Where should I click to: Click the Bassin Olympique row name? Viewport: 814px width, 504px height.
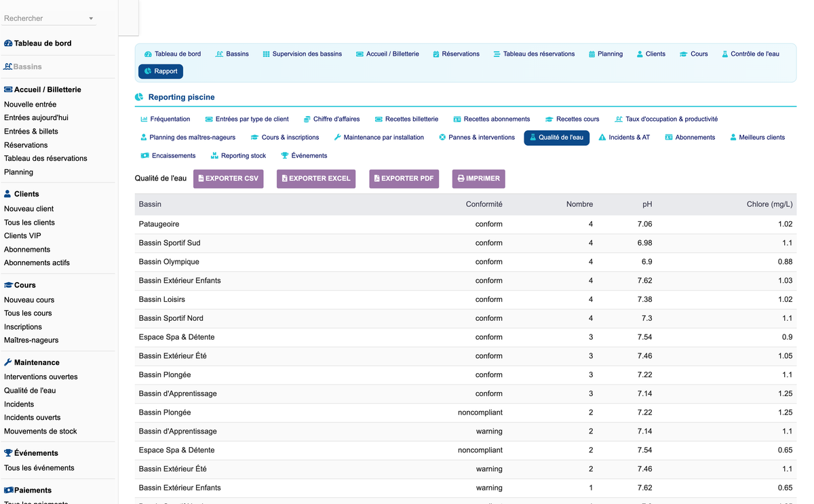[x=169, y=262]
